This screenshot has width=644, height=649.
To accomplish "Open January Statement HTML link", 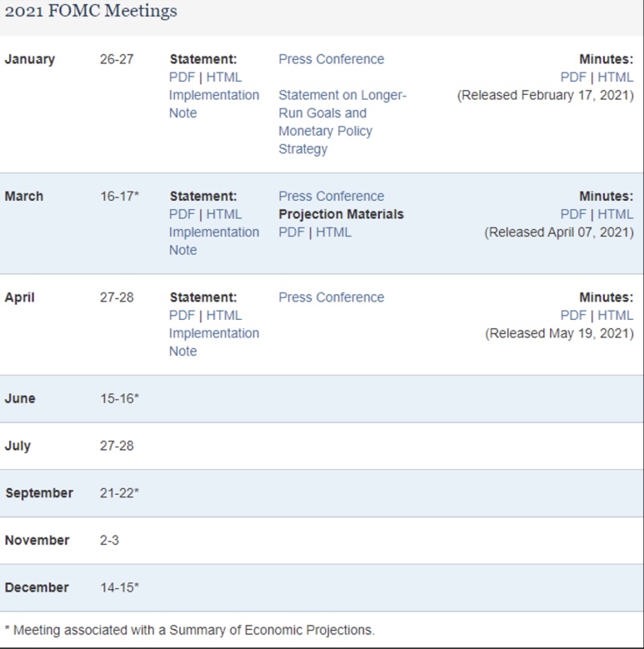I will [x=224, y=77].
